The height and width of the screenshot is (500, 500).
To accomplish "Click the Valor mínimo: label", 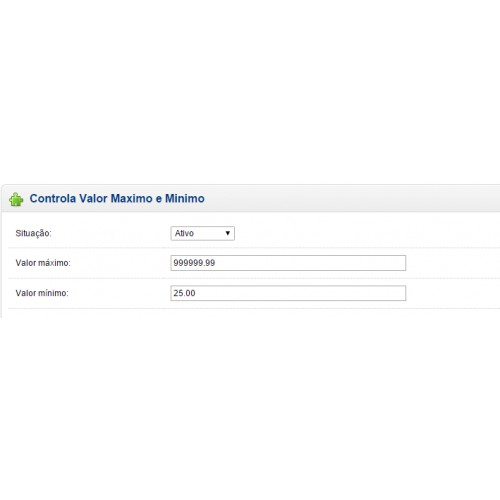I will coord(42,293).
